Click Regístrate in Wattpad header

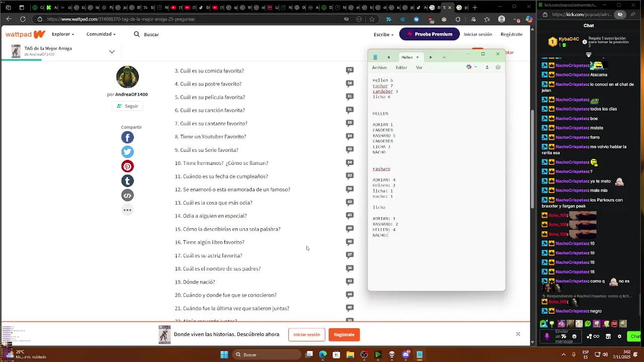[511, 34]
